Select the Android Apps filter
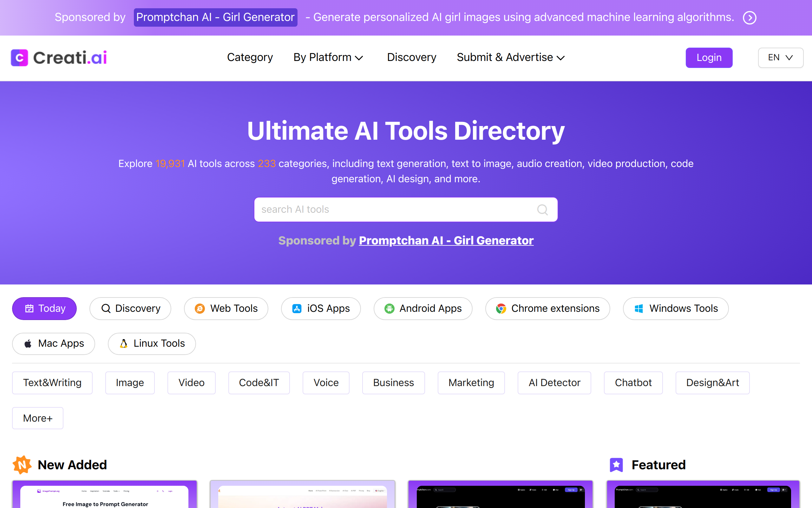The width and height of the screenshot is (812, 508). point(423,308)
